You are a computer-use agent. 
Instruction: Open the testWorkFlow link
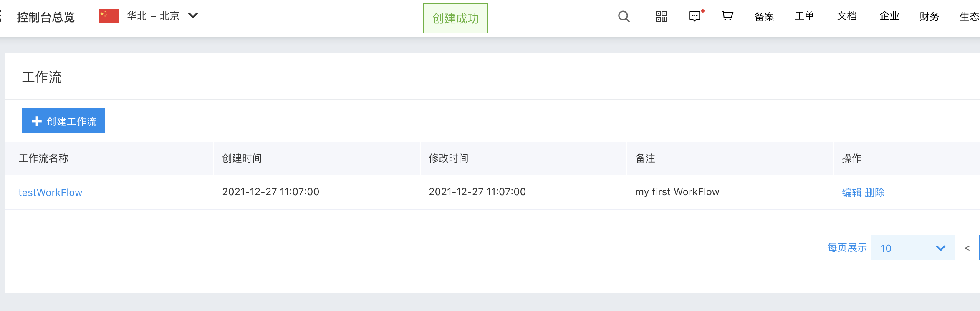(50, 192)
